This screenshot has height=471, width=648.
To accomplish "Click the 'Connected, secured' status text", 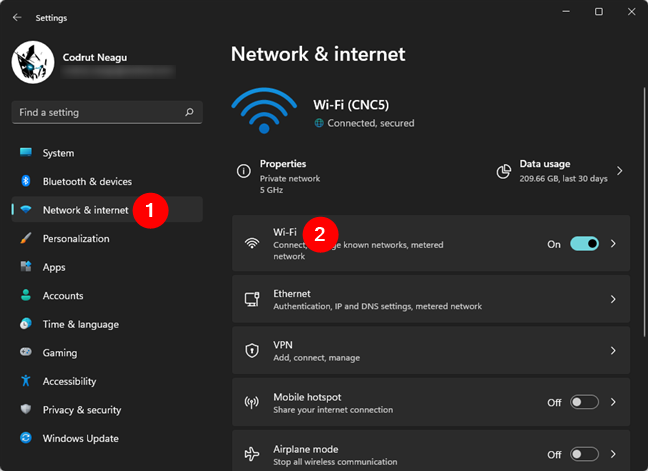I will [371, 123].
